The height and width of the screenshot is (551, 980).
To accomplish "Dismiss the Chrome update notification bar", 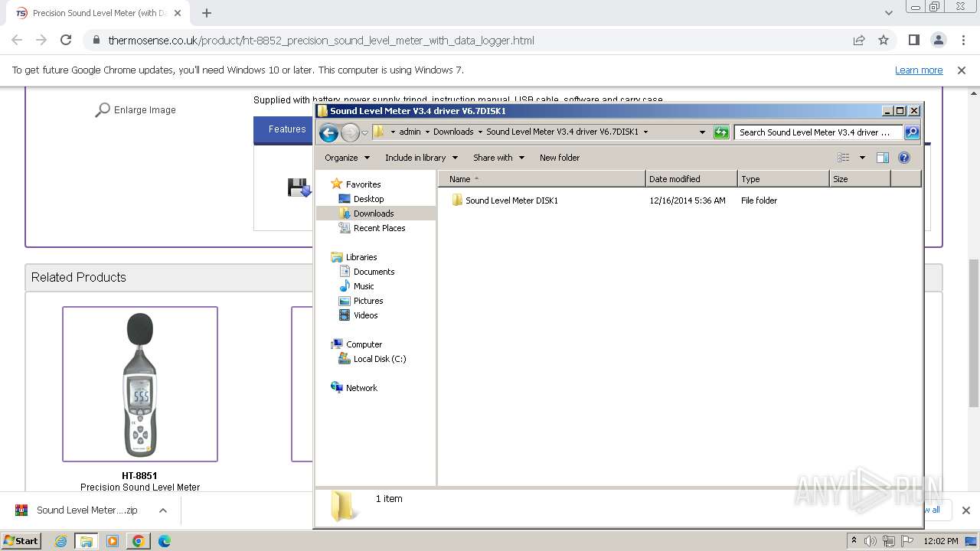I will [962, 70].
